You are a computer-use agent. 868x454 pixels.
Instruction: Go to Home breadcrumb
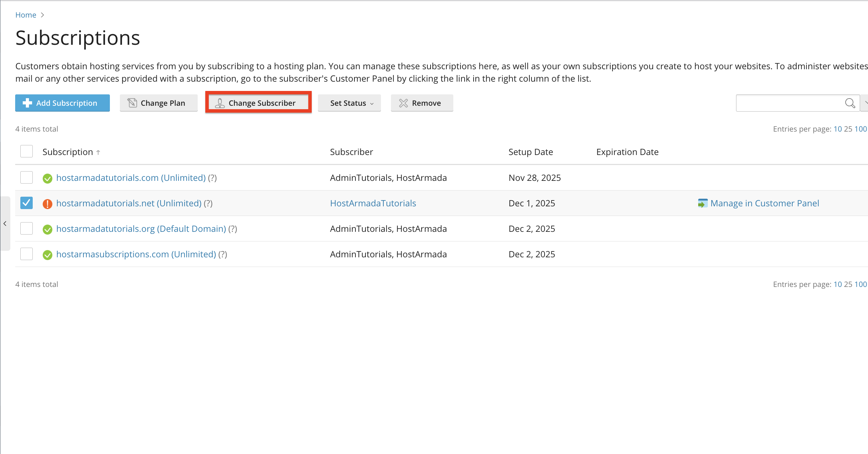26,15
